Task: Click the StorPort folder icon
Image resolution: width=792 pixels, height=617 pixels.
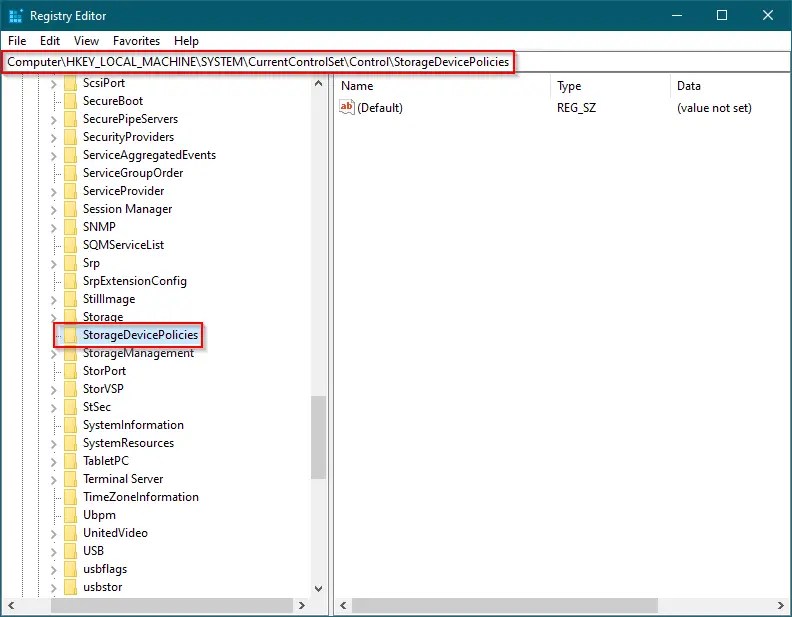Action: coord(71,371)
